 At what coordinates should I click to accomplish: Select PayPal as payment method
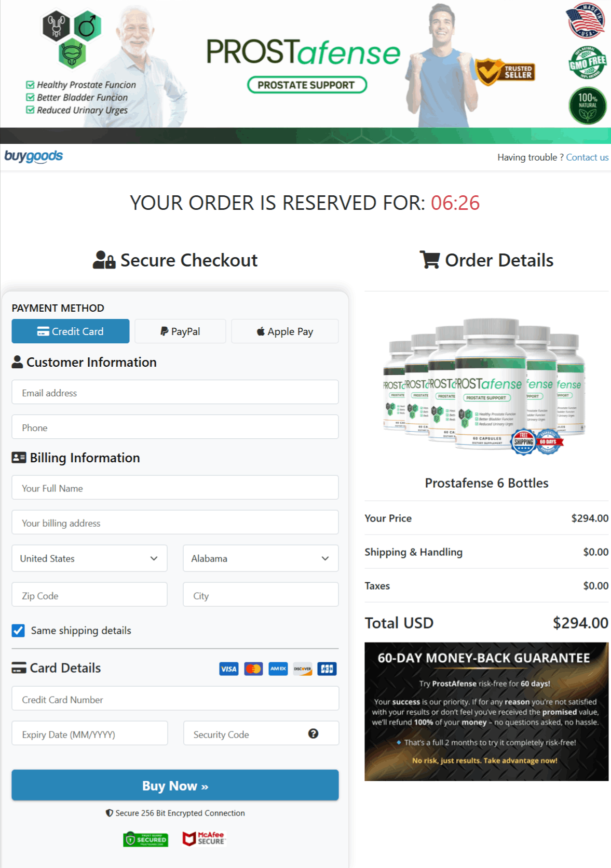point(180,331)
